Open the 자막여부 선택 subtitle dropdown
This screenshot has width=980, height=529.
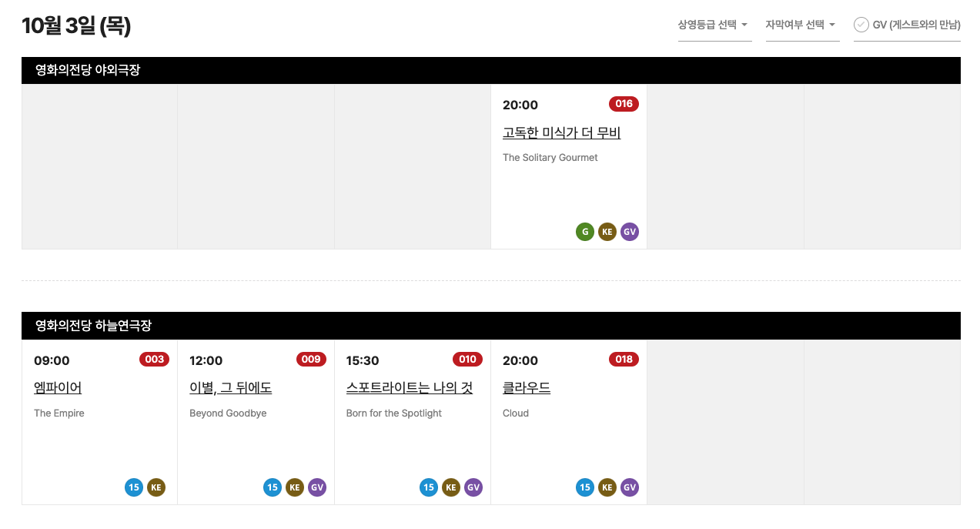[802, 25]
